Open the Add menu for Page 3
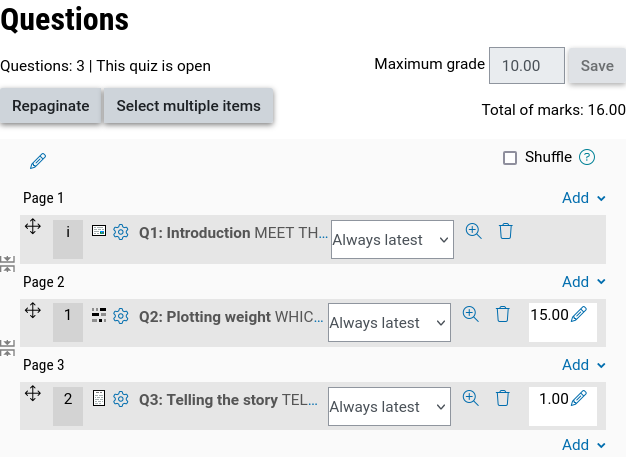This screenshot has width=626, height=466. coord(583,365)
